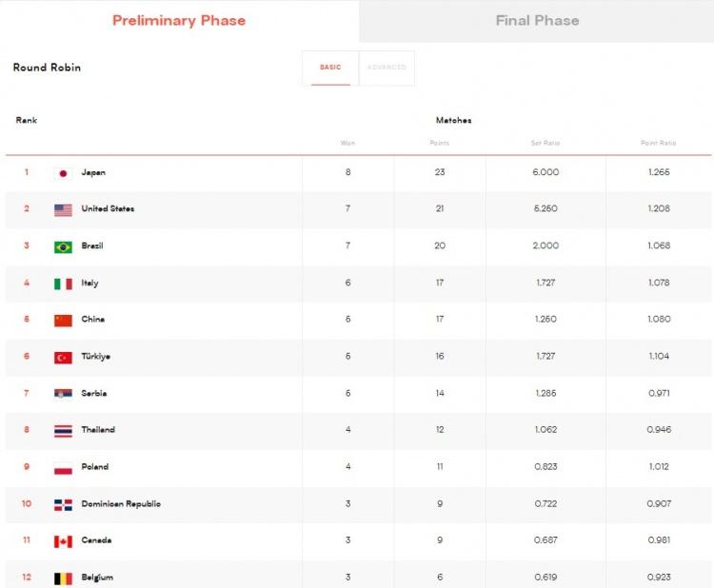Select the Preliminary Phase tab
Screen dimensions: 714x588
[x=179, y=20]
